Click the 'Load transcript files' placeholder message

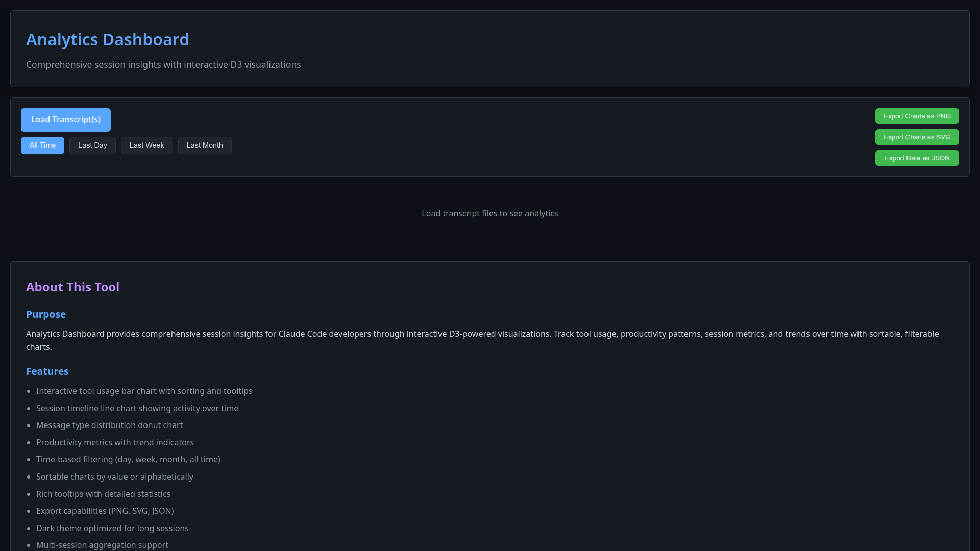pos(489,214)
